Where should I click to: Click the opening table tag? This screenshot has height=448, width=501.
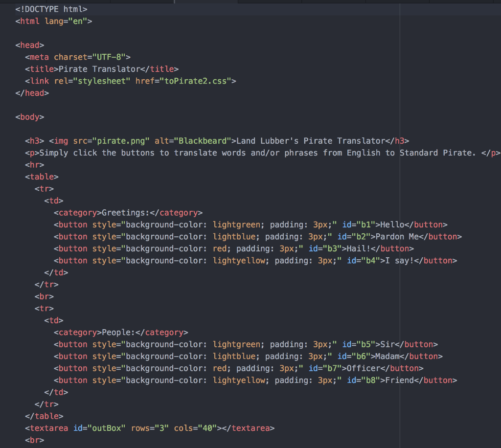tap(42, 177)
